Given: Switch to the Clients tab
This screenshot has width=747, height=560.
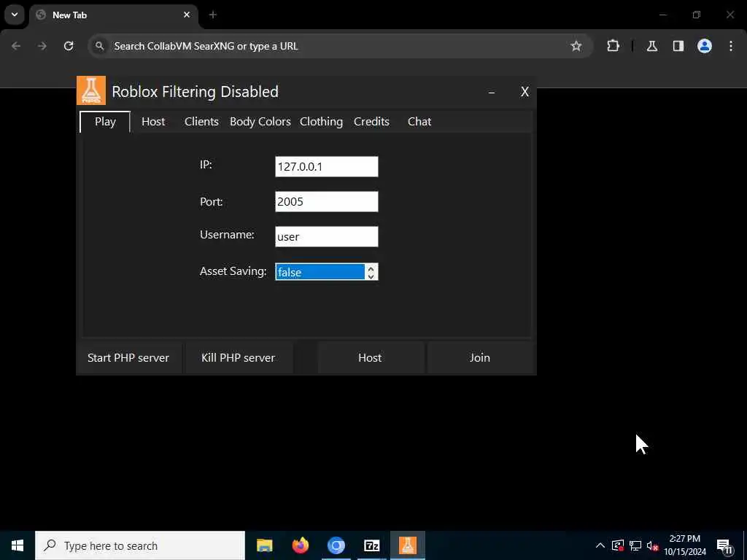Looking at the screenshot, I should pos(201,122).
